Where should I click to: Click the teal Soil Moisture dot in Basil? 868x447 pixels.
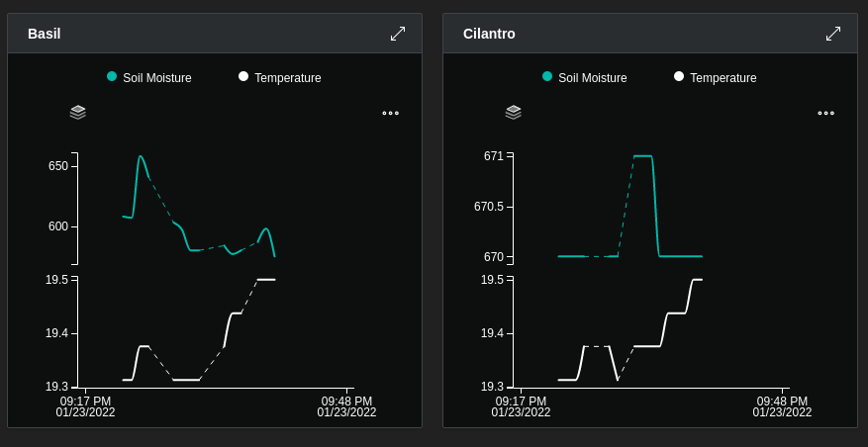tap(112, 76)
